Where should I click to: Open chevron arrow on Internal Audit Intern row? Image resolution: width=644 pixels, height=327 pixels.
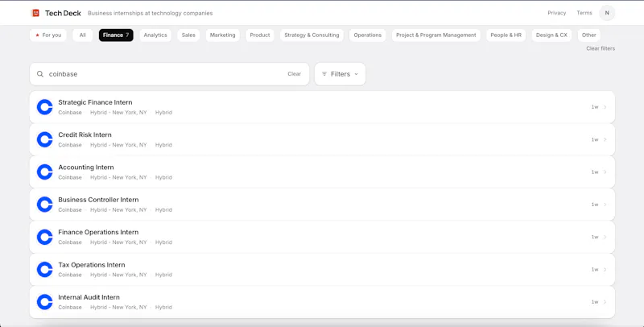[605, 302]
